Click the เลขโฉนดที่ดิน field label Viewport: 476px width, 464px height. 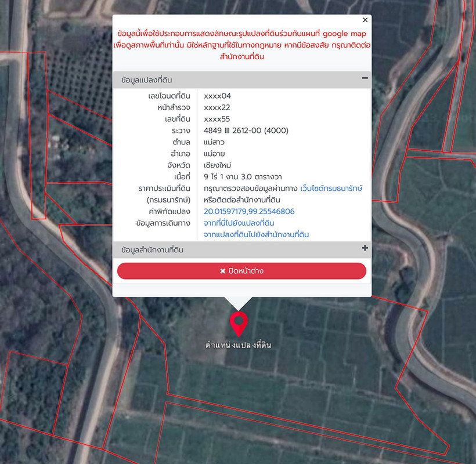[169, 96]
